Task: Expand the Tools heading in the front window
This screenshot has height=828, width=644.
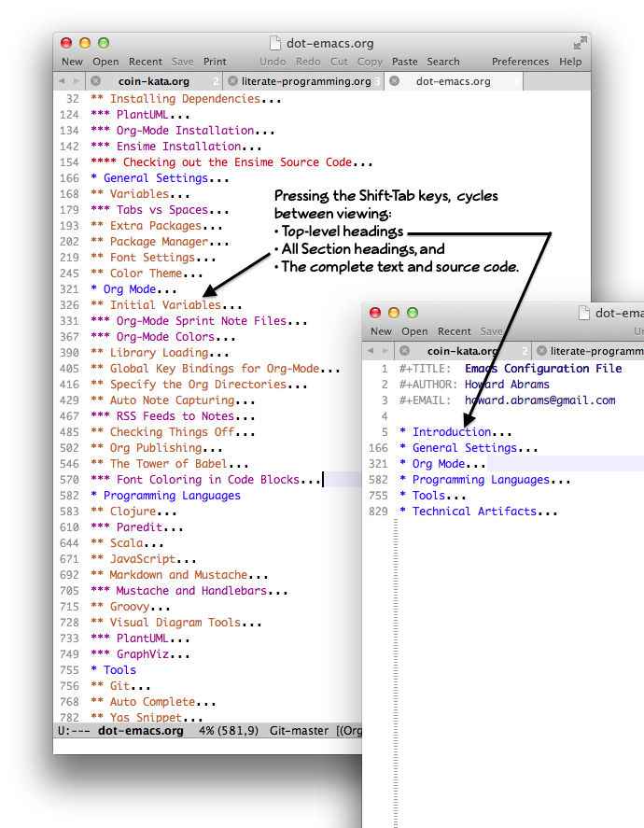Action: point(433,496)
